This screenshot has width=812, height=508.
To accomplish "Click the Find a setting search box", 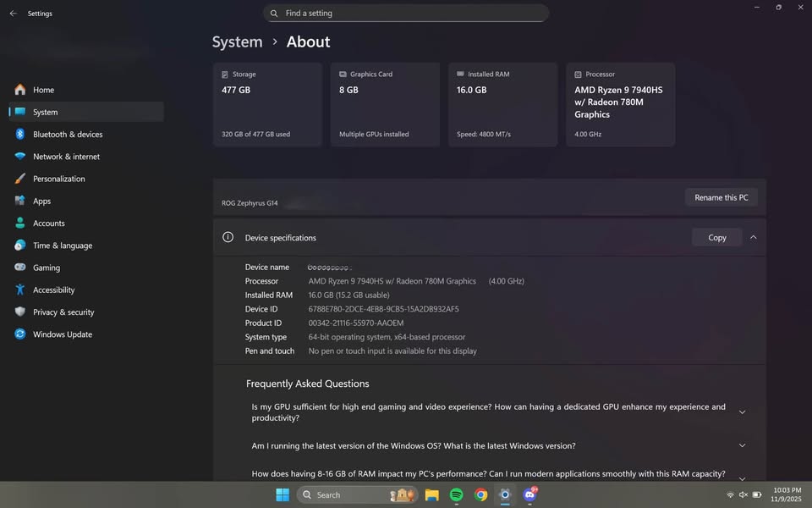I will click(406, 14).
